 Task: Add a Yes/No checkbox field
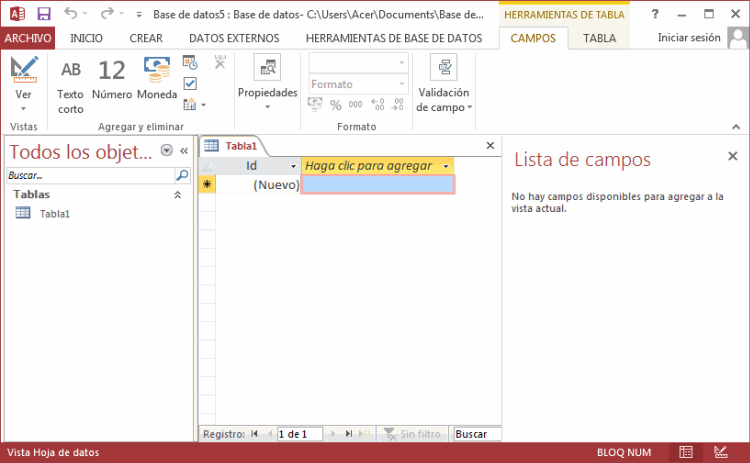click(190, 83)
